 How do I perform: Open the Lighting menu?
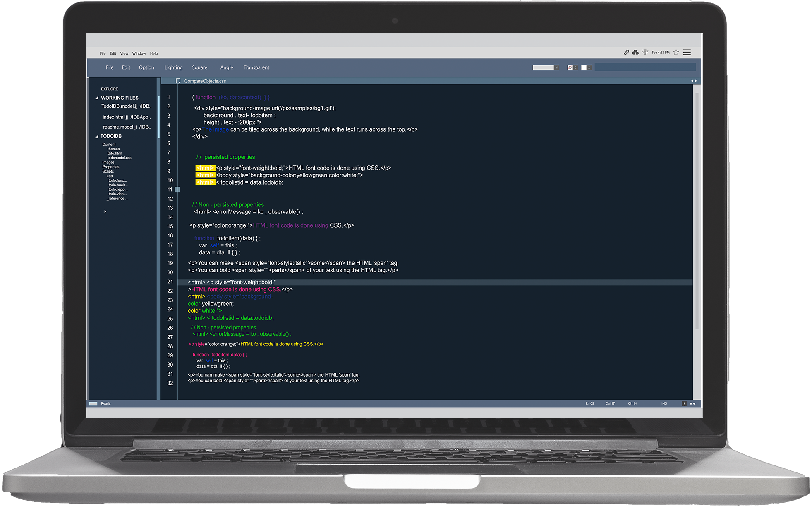pos(173,67)
